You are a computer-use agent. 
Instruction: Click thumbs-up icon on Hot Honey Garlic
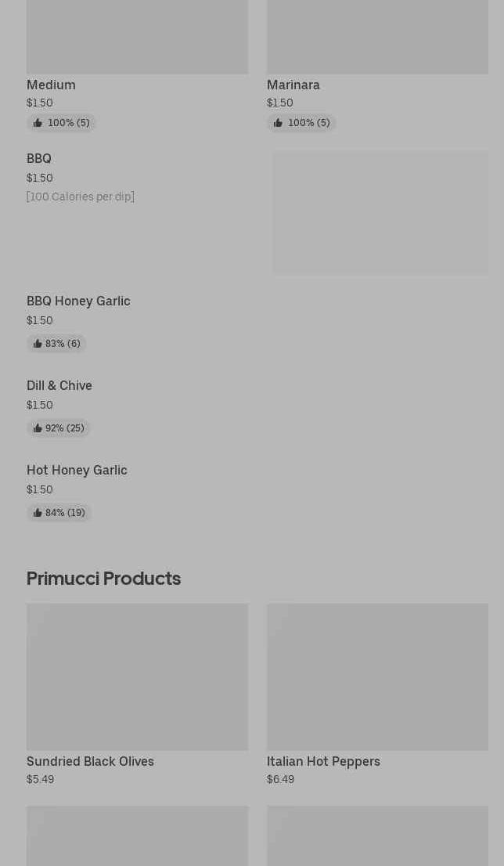(38, 513)
